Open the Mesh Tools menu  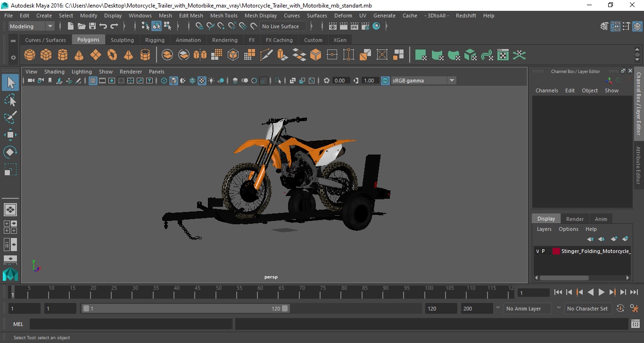click(x=223, y=16)
